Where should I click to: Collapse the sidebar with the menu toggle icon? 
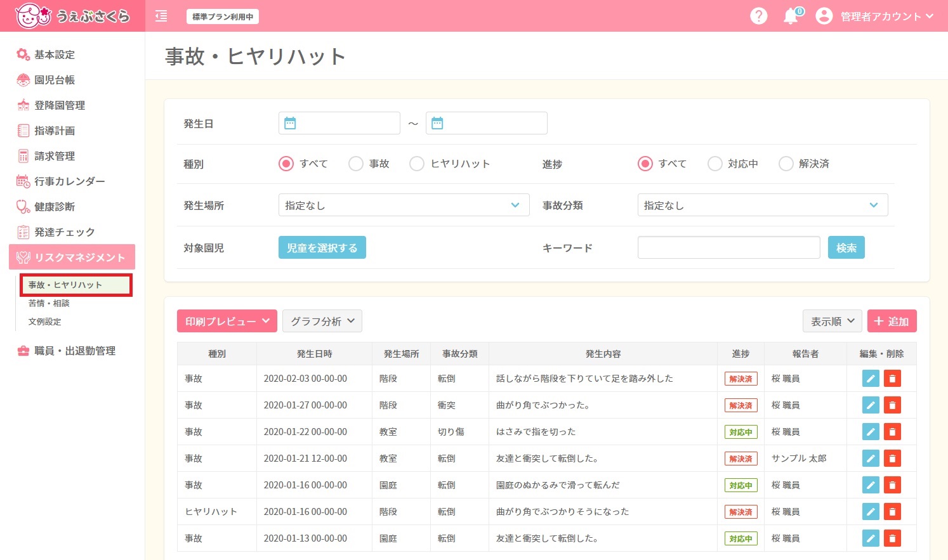point(161,16)
